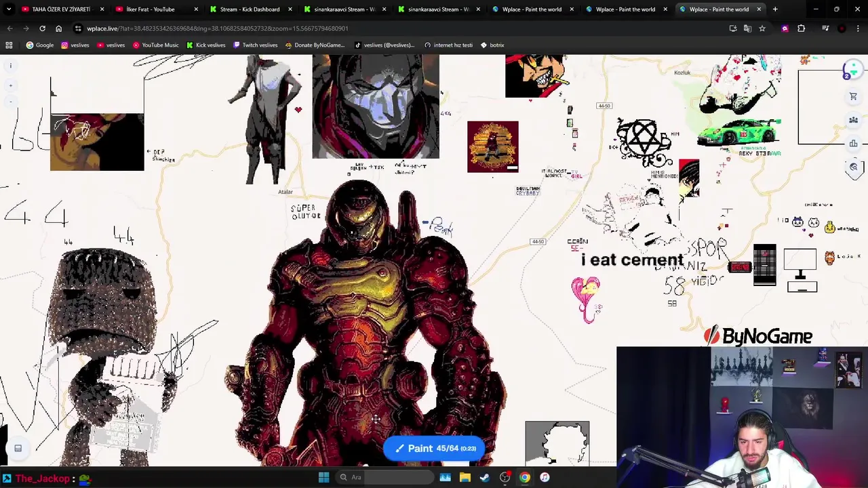
Task: Click the OBS taskbar icon with red dot
Action: 505,477
